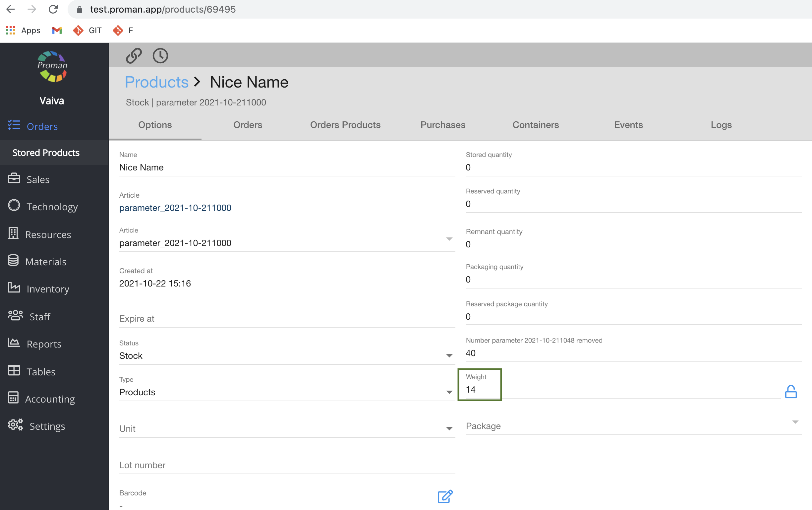Open the Unit dropdown

pyautogui.click(x=449, y=428)
